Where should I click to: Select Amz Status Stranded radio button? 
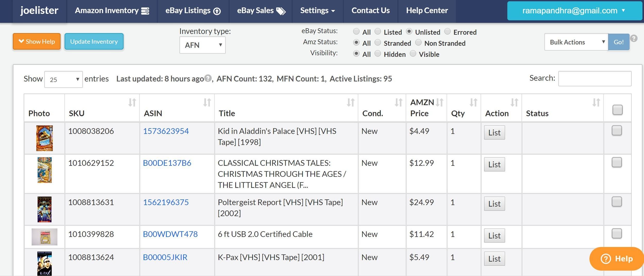click(378, 42)
